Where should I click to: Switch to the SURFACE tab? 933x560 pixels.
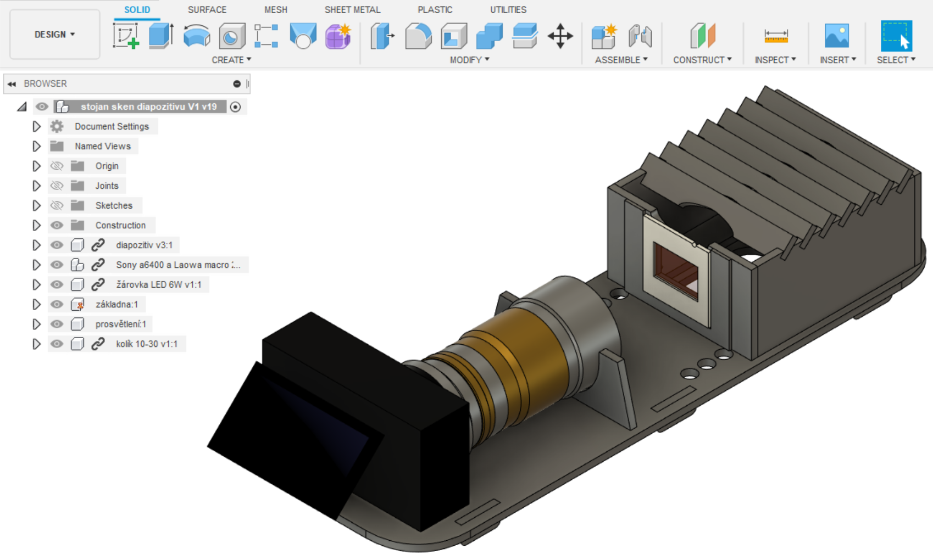pyautogui.click(x=207, y=10)
